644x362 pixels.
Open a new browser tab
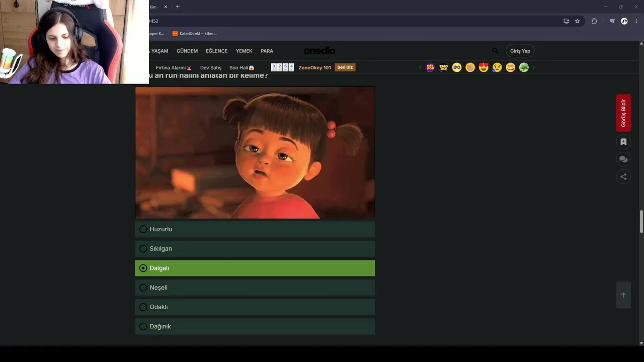[x=178, y=7]
